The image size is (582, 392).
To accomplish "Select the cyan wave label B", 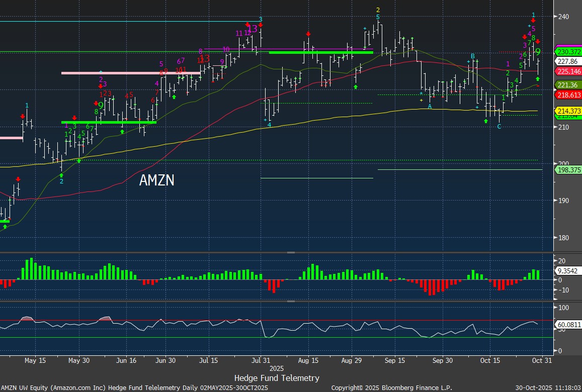I will pos(473,56).
